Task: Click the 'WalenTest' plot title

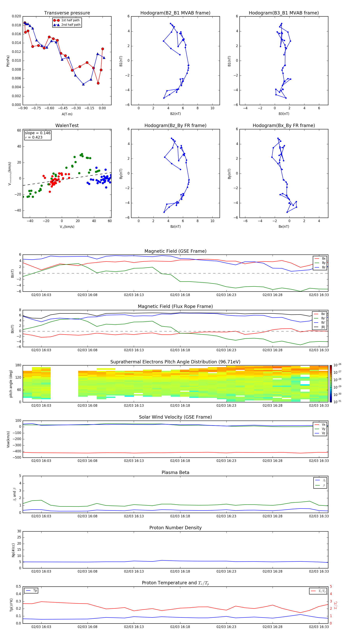Action: (x=67, y=125)
